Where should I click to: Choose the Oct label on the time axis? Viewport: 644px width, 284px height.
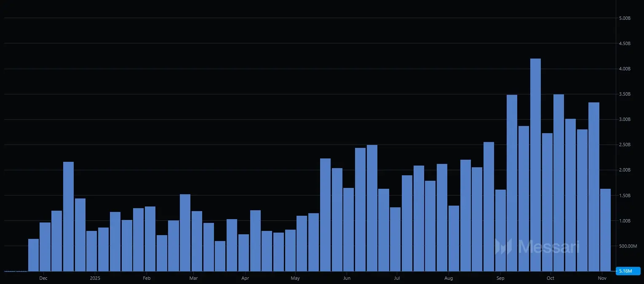[550, 278]
